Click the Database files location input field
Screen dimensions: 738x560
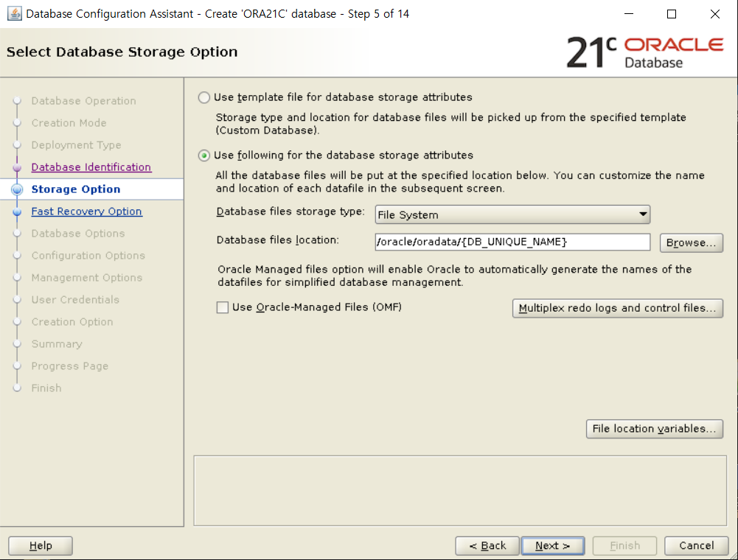click(512, 242)
